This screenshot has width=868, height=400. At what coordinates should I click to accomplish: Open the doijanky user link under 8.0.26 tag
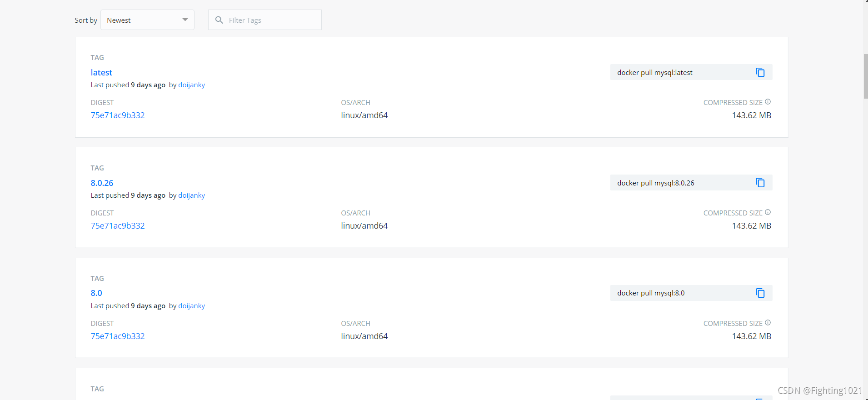coord(191,195)
